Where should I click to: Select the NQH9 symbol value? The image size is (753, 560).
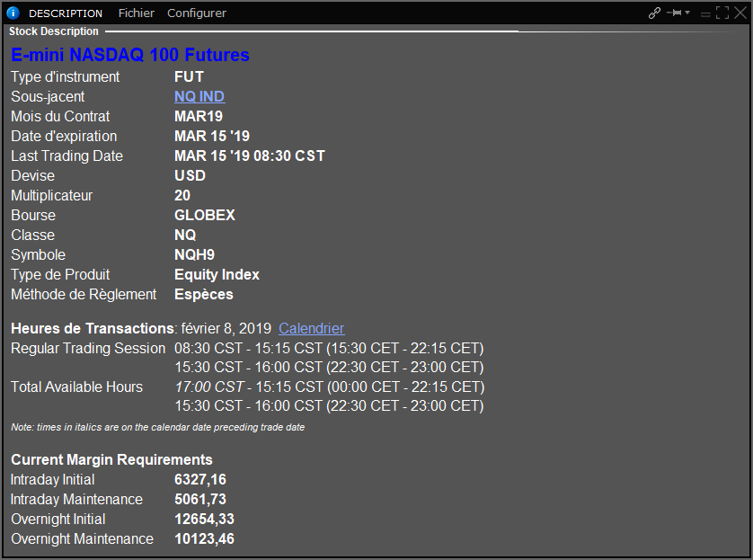click(x=194, y=254)
